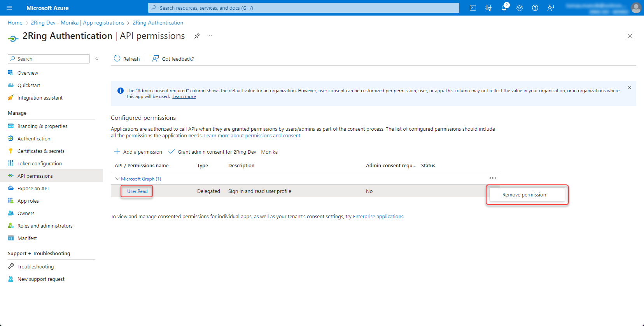Image resolution: width=644 pixels, height=326 pixels.
Task: Open the hamburger portal menu
Action: (10, 8)
